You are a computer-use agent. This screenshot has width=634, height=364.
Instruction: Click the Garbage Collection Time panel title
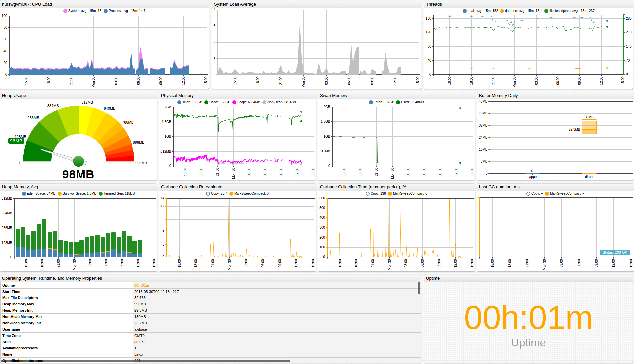tap(363, 187)
